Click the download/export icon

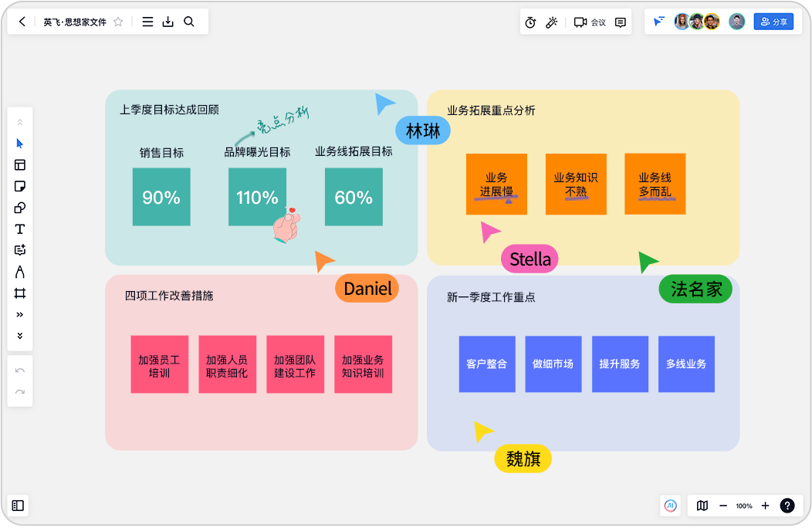coord(167,22)
